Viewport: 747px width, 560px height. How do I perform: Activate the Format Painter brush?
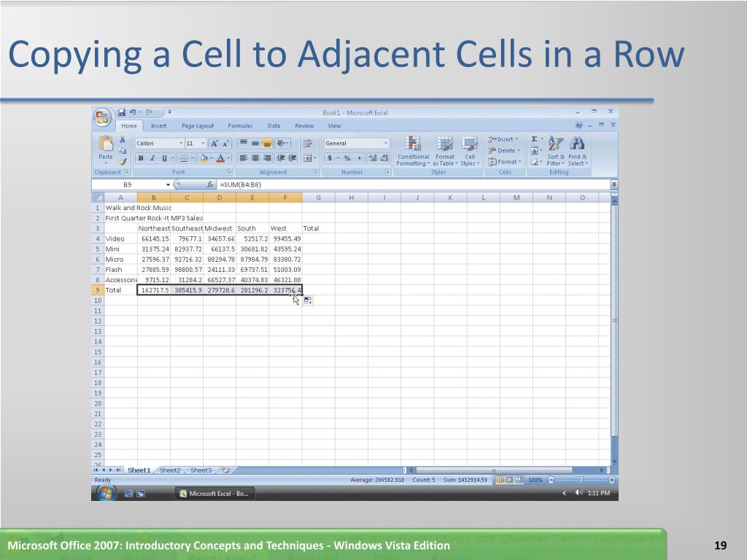point(123,162)
